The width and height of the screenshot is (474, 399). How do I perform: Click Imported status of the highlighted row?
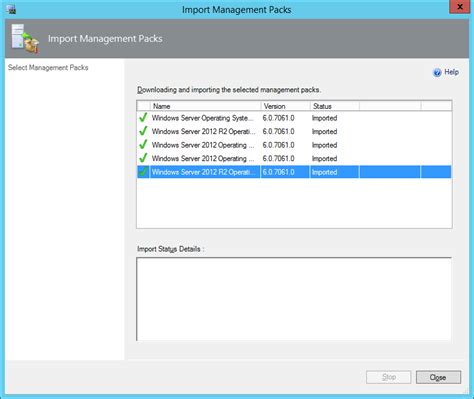(x=324, y=172)
